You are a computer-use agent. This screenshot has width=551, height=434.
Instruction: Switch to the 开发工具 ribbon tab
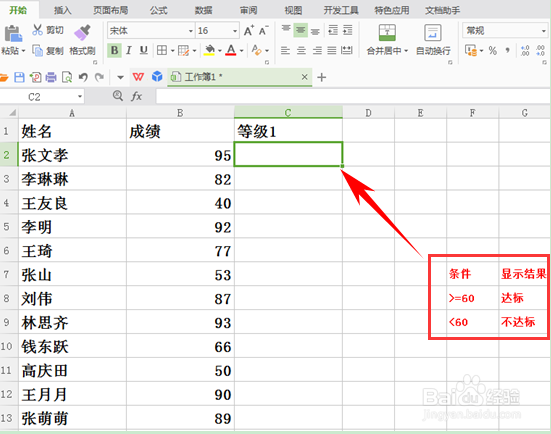pos(341,10)
